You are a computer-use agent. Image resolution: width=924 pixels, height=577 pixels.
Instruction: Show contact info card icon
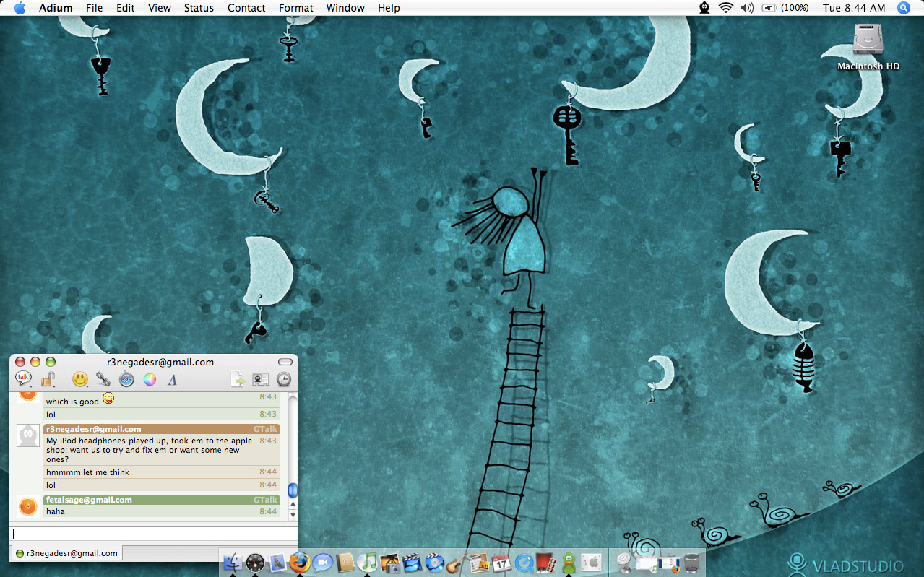[261, 379]
